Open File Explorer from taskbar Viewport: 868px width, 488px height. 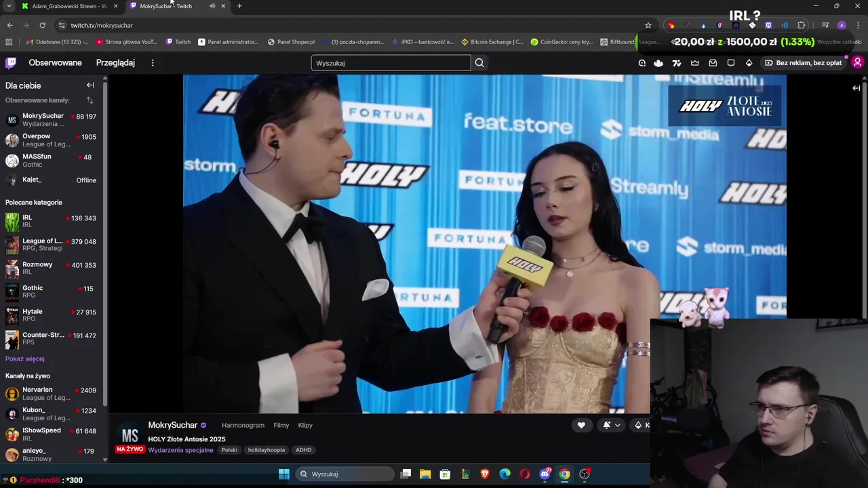[x=425, y=474]
